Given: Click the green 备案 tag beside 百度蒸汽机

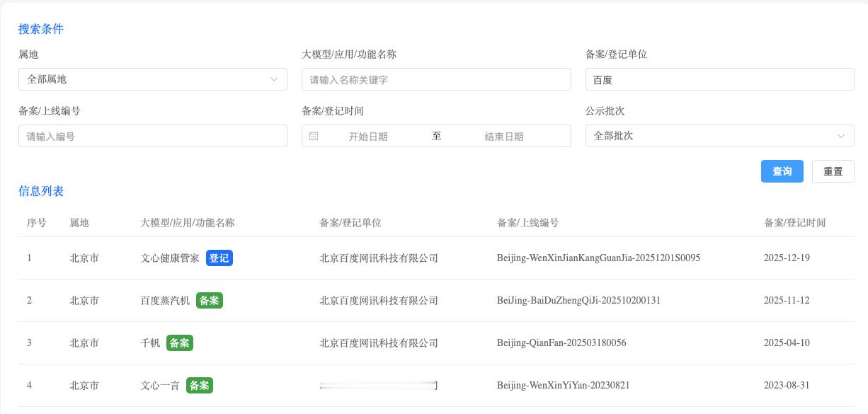Looking at the screenshot, I should click(210, 301).
